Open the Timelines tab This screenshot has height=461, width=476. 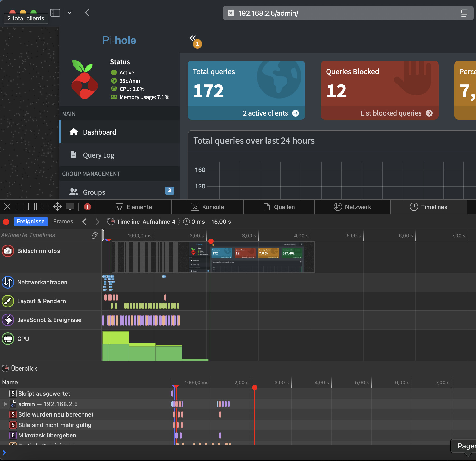[x=428, y=207]
